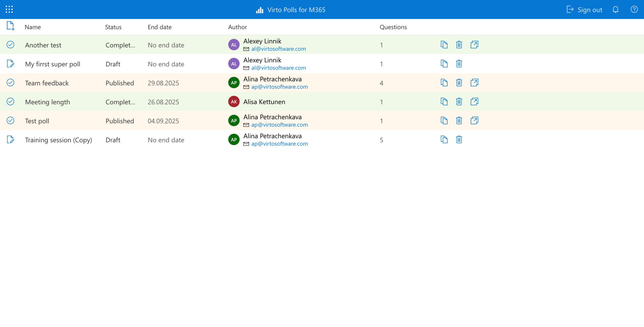Click ap@virtosoftware.com link in Test poll row

coord(279,125)
